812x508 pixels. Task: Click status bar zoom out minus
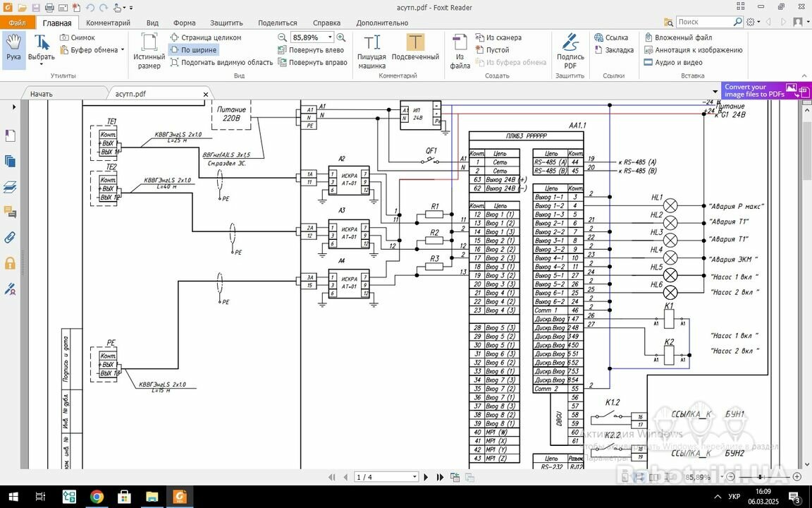(731, 477)
